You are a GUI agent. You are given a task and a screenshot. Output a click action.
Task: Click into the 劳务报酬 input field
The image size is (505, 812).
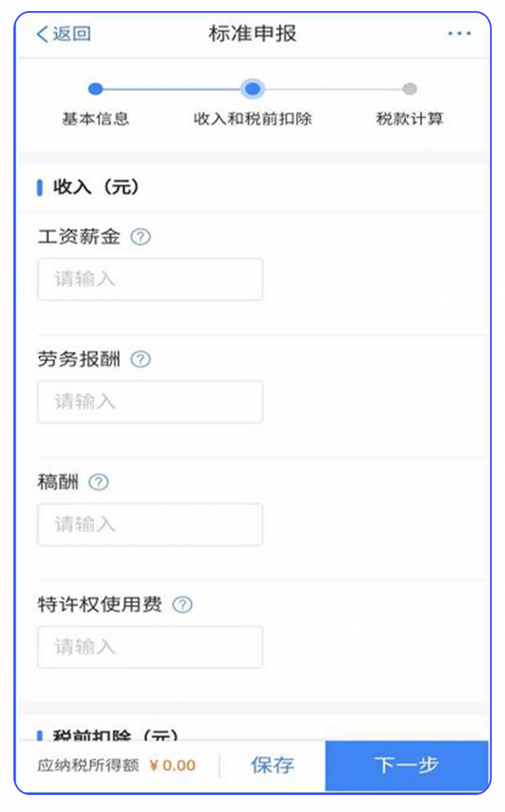pos(150,402)
